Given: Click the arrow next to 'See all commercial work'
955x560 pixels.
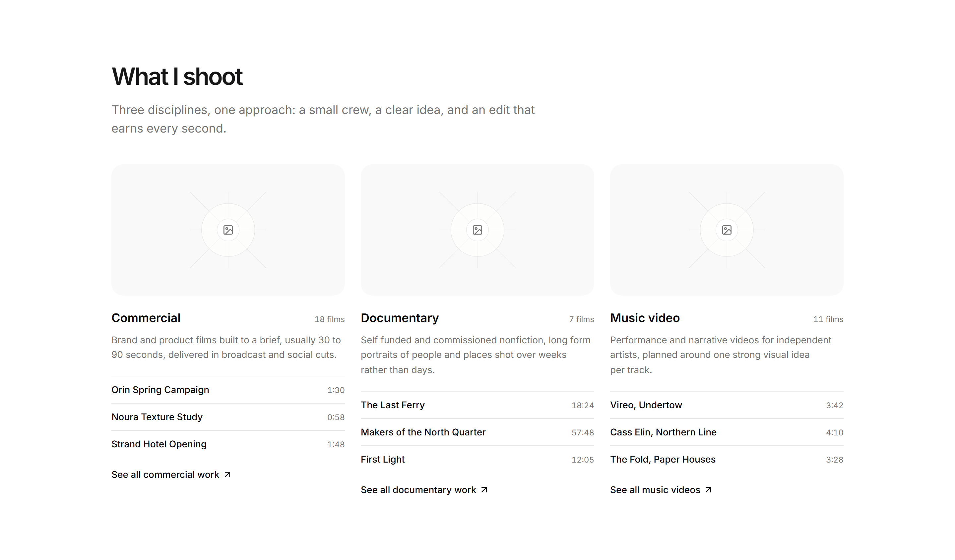Looking at the screenshot, I should [x=227, y=475].
